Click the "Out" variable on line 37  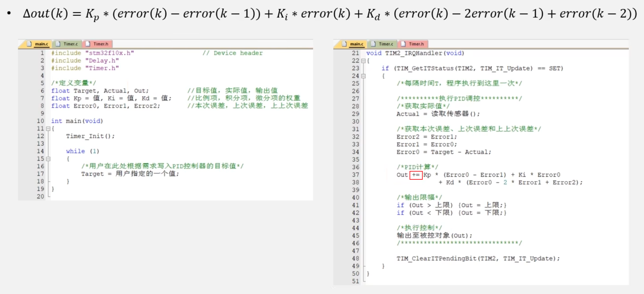coord(402,175)
